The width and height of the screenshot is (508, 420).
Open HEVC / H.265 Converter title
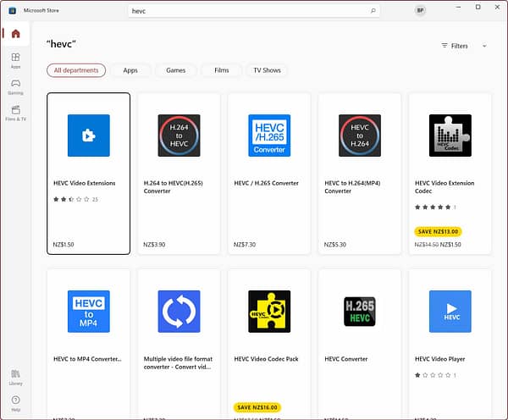(x=266, y=183)
